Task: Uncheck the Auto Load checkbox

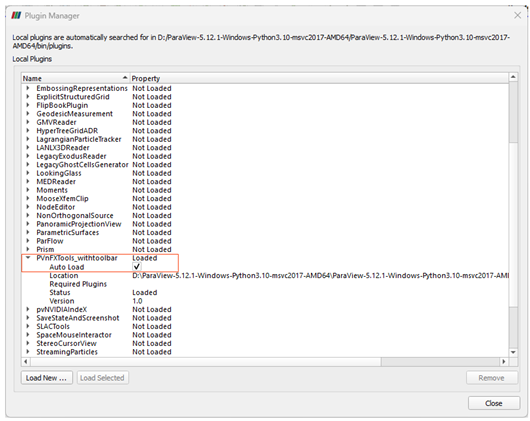Action: pos(137,267)
